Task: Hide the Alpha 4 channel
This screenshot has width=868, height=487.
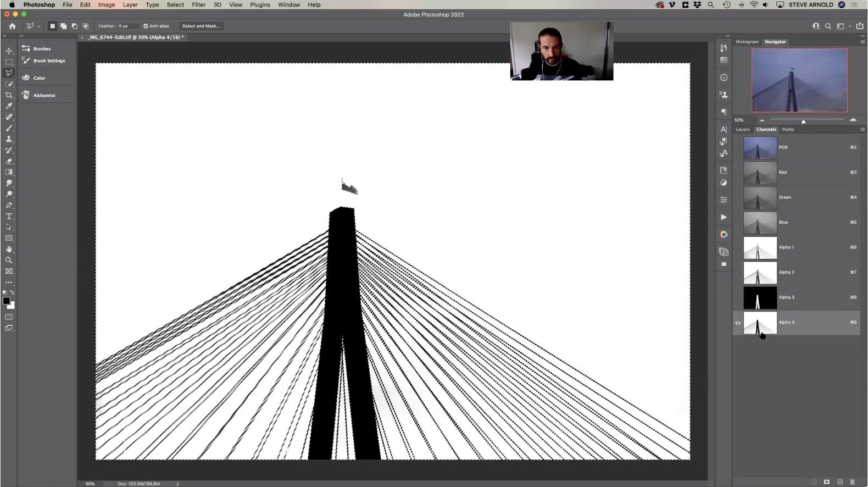Action: (x=738, y=323)
